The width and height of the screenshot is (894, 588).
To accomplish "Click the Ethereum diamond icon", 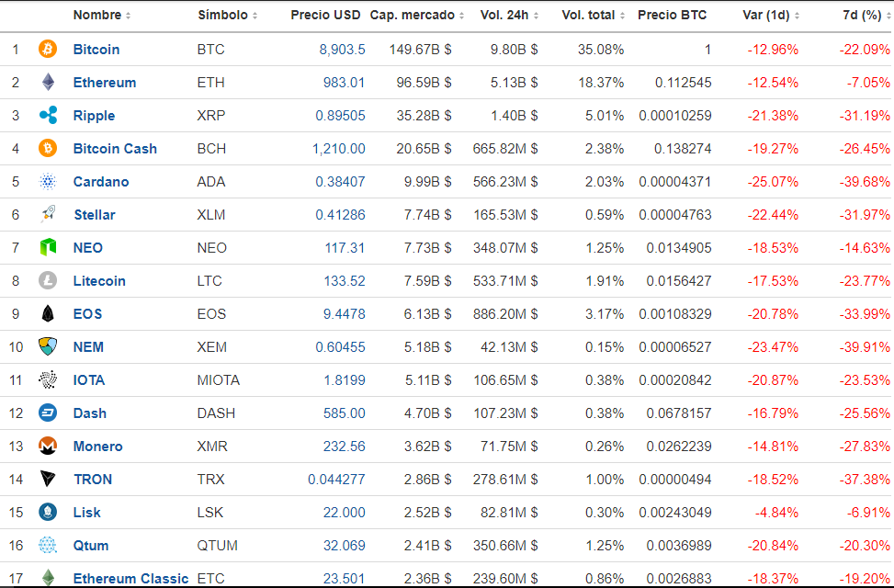I will 48,82.
